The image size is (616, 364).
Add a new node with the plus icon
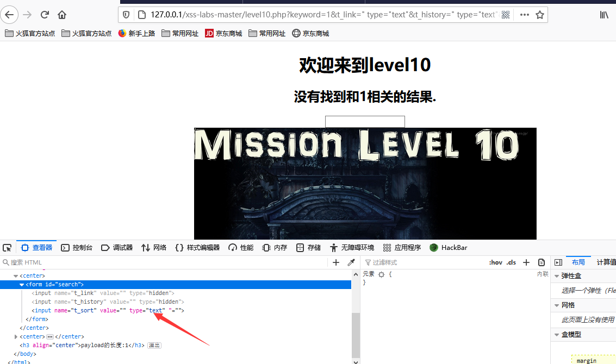point(336,262)
